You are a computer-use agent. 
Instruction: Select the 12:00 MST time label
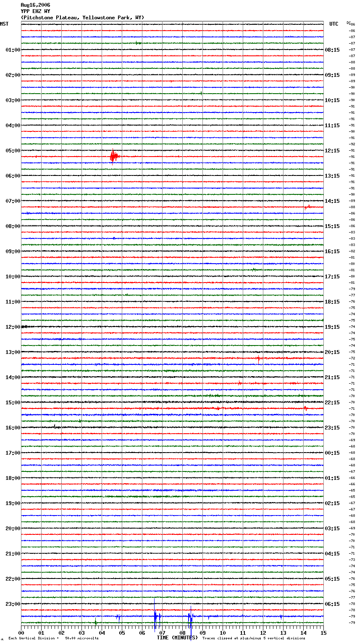tap(13, 327)
